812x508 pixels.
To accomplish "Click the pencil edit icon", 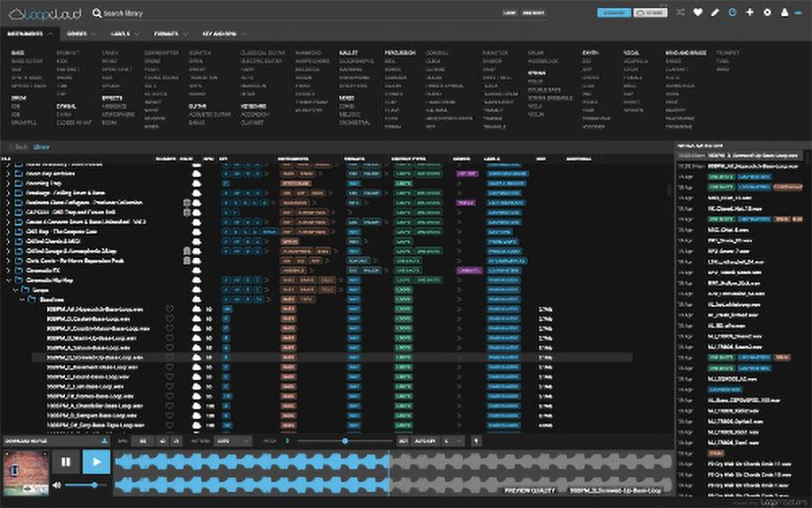I will tap(715, 13).
